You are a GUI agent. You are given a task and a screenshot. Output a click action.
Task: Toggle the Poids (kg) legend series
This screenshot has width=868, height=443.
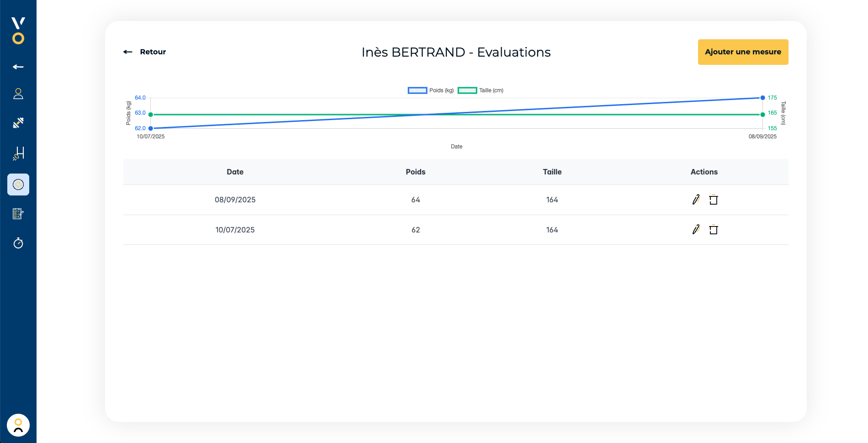[430, 90]
